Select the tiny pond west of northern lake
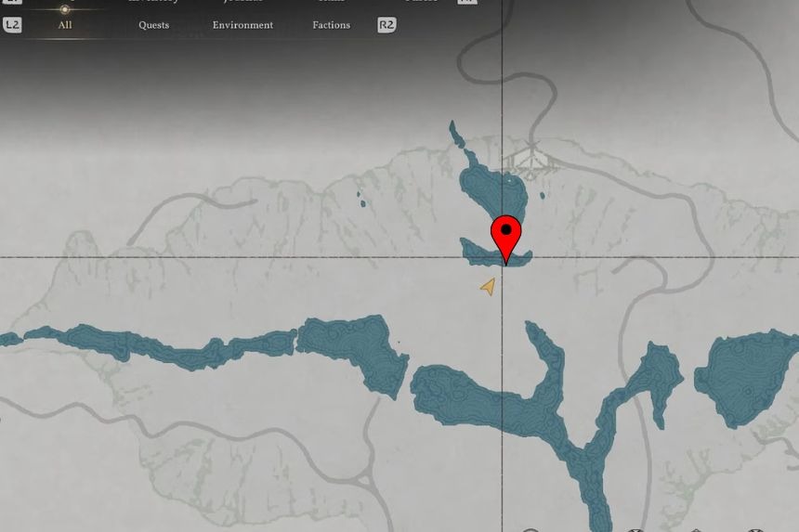 (361, 199)
